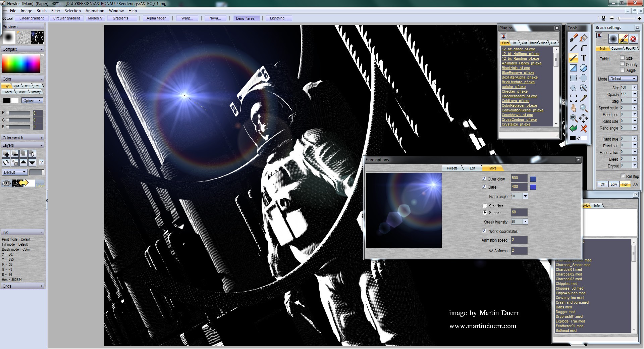Expand the Streak intensity dropdown

pos(525,222)
